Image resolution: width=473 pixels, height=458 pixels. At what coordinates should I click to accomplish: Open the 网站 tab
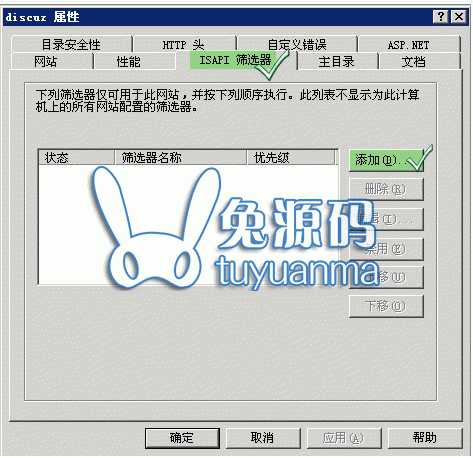coord(52,61)
